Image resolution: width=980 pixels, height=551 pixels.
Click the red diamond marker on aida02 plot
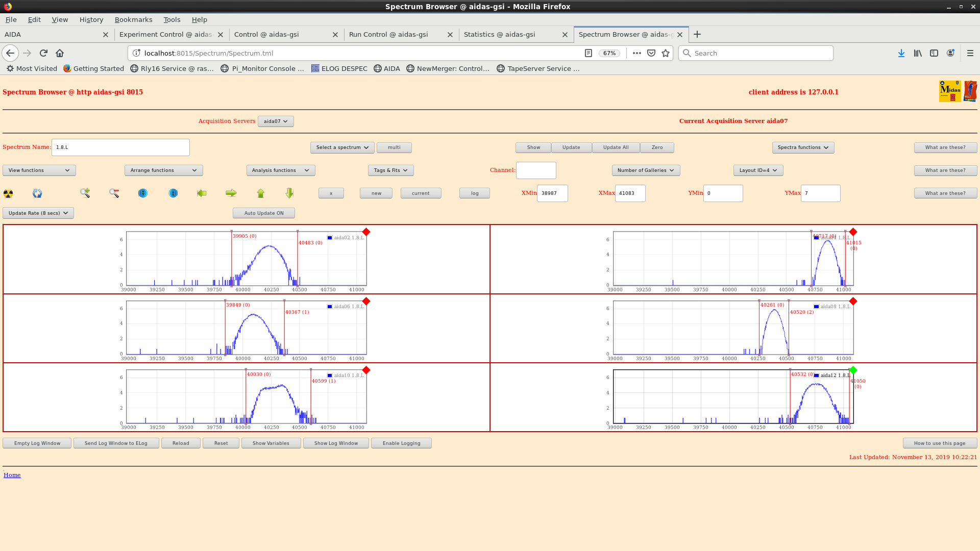tap(366, 232)
